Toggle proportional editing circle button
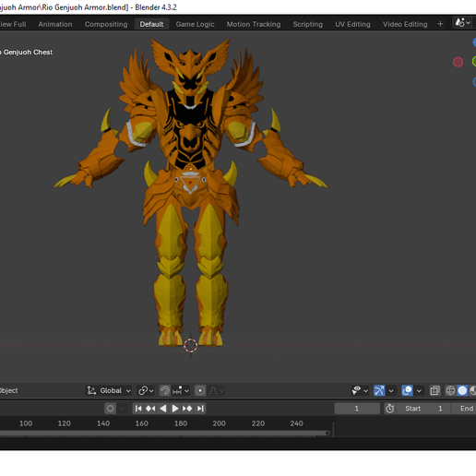The image size is (476, 476). tap(200, 390)
